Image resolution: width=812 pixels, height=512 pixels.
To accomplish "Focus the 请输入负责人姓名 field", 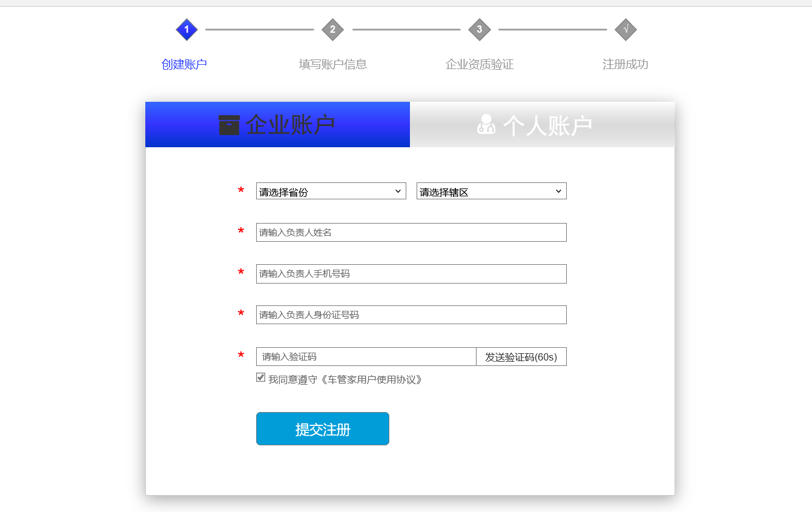I will tap(411, 232).
